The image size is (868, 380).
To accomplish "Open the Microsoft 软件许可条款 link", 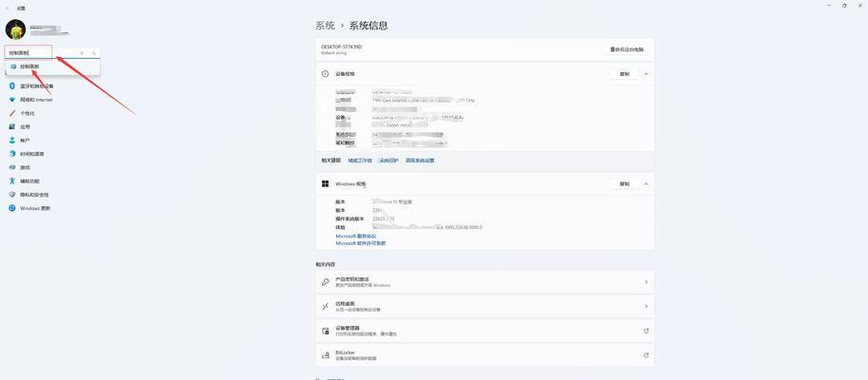I will click(361, 243).
